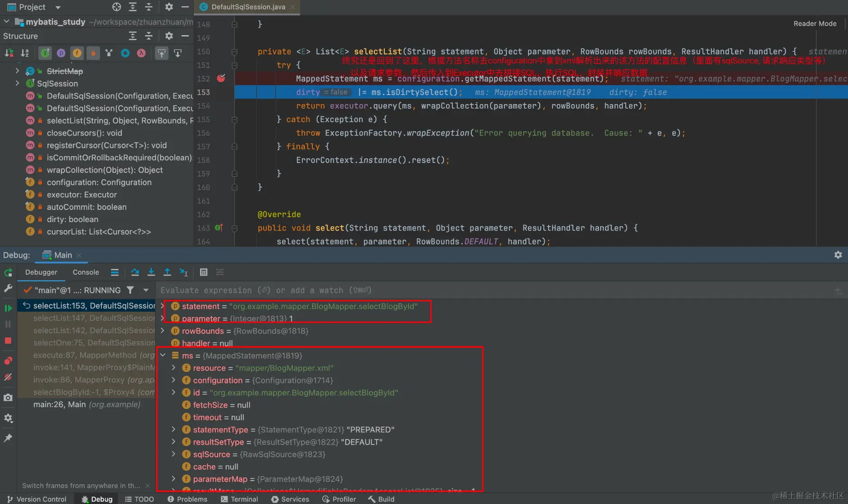
Task: Open Version Control tool window
Action: coord(37,499)
